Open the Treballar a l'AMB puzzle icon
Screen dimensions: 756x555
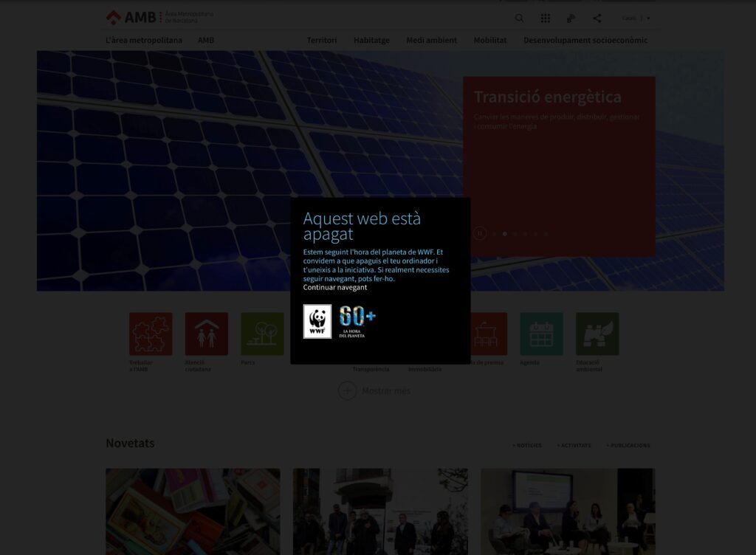coord(151,334)
